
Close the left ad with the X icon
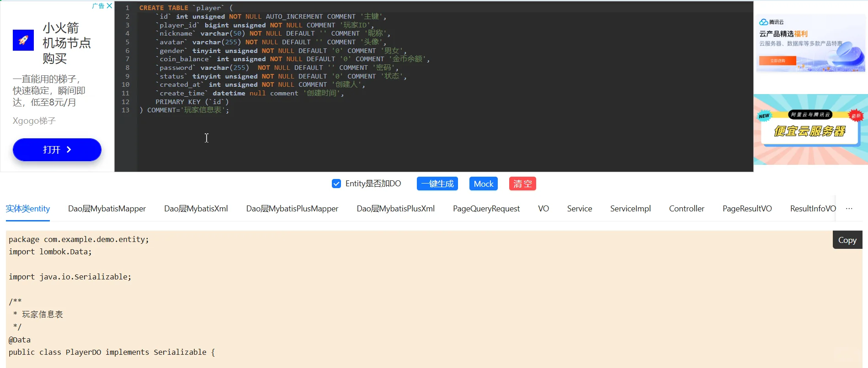tap(109, 6)
